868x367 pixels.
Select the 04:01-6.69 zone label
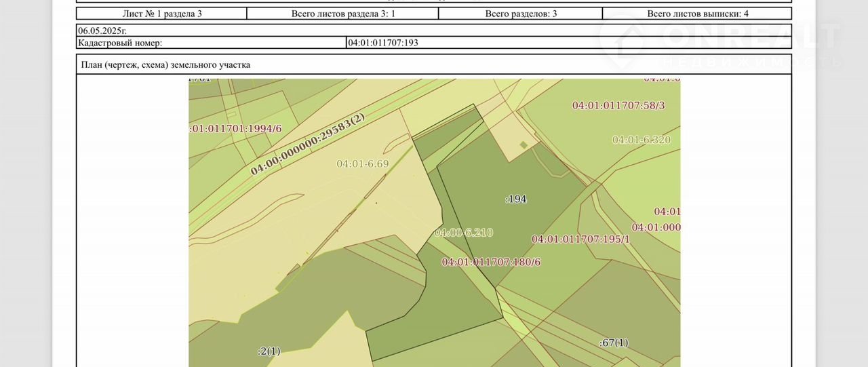pyautogui.click(x=363, y=163)
